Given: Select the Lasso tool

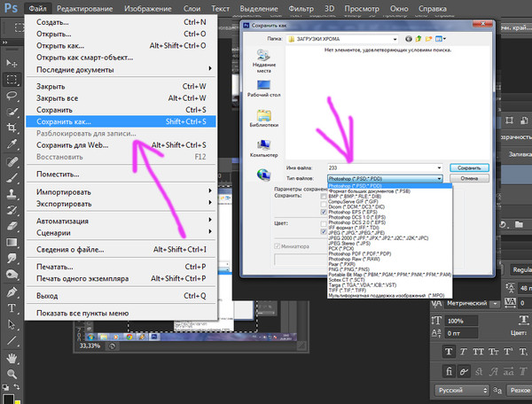Looking at the screenshot, I should click(x=12, y=95).
